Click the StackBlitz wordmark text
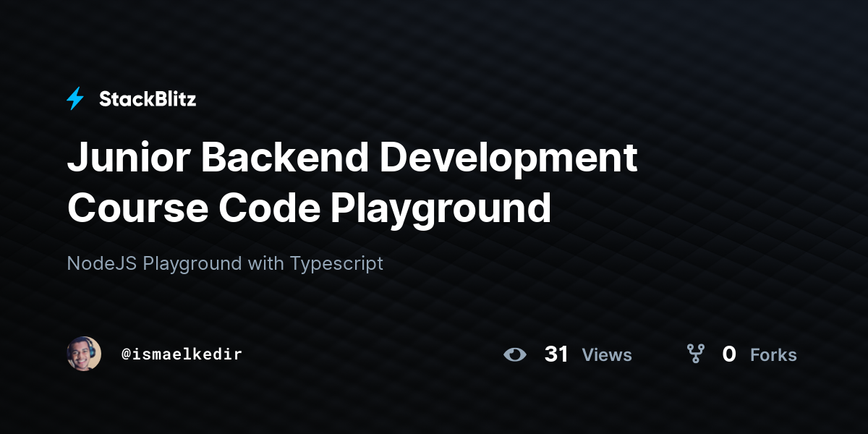This screenshot has width=868, height=434. tap(147, 99)
